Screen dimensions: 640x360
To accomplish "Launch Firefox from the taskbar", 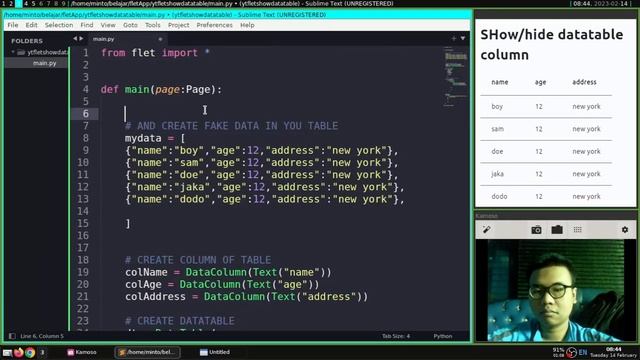I will [x=19, y=352].
